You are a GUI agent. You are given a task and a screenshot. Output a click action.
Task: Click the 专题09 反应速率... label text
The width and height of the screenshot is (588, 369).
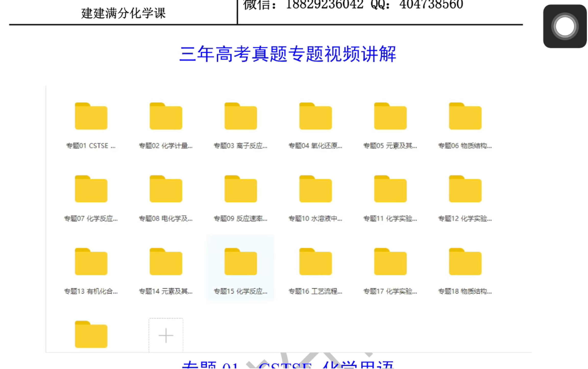point(240,218)
